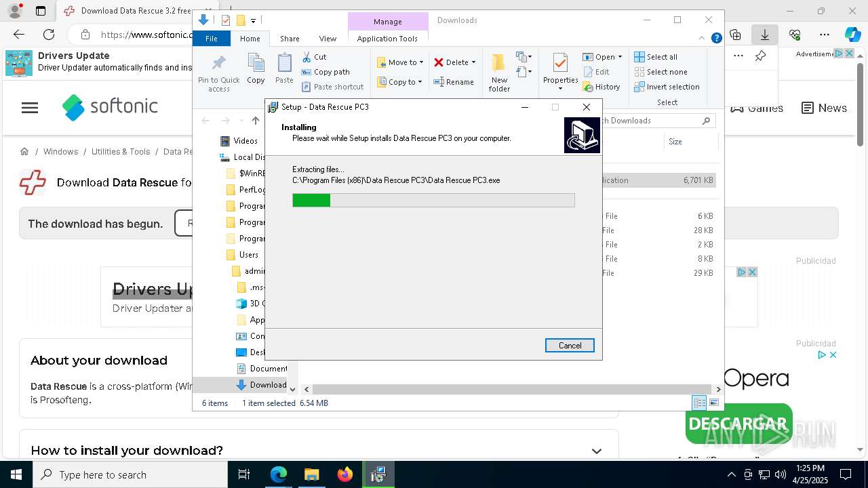Refresh the Softonic page in Edge
Image resolution: width=868 pixels, height=488 pixels.
(x=49, y=35)
